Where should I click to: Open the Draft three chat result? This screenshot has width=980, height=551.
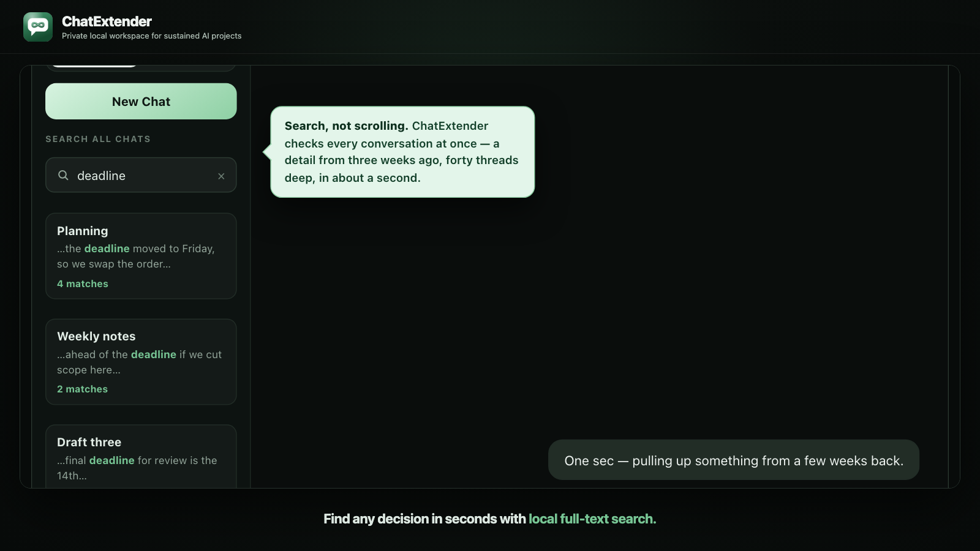tap(141, 456)
